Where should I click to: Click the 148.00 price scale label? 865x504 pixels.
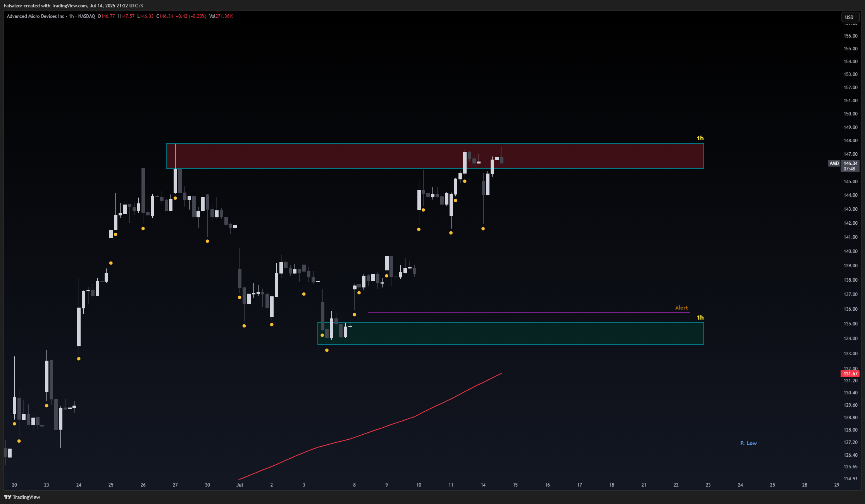[x=850, y=141]
